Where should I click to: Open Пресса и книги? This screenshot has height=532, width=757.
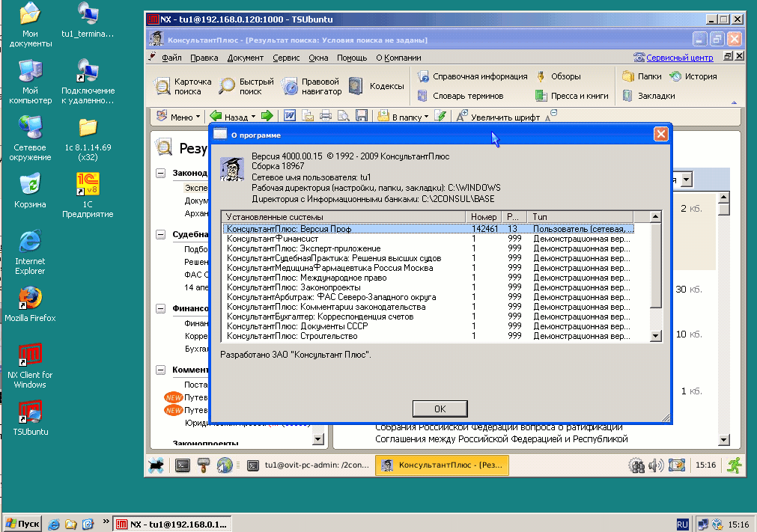pyautogui.click(x=573, y=96)
